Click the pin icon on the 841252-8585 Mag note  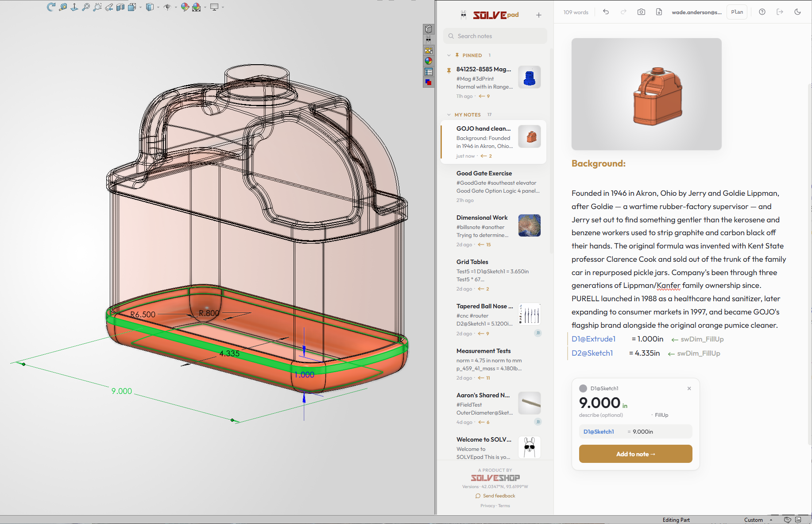click(x=449, y=70)
